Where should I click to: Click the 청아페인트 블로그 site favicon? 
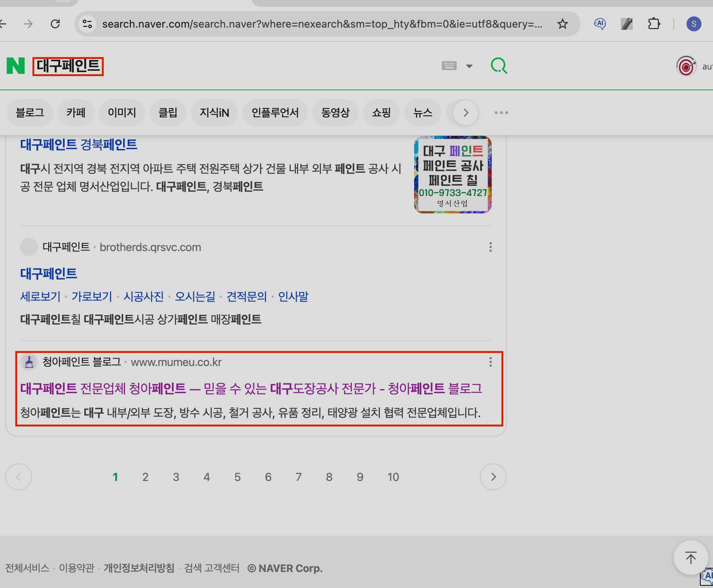(29, 362)
